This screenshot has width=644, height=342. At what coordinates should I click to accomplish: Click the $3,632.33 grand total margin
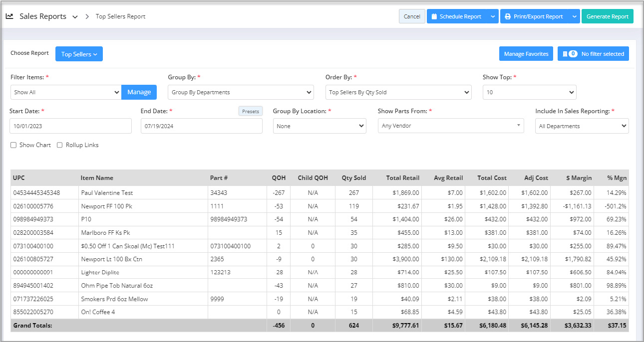577,326
